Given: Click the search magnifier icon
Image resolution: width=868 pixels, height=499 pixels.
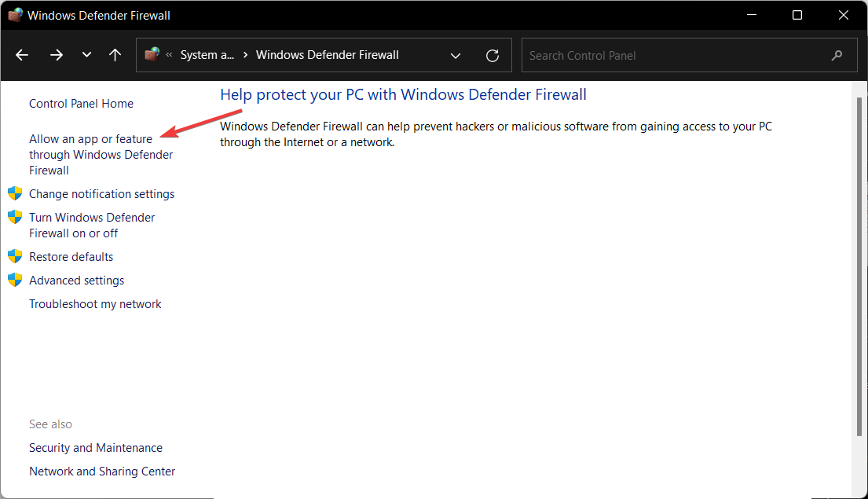Looking at the screenshot, I should click(837, 55).
